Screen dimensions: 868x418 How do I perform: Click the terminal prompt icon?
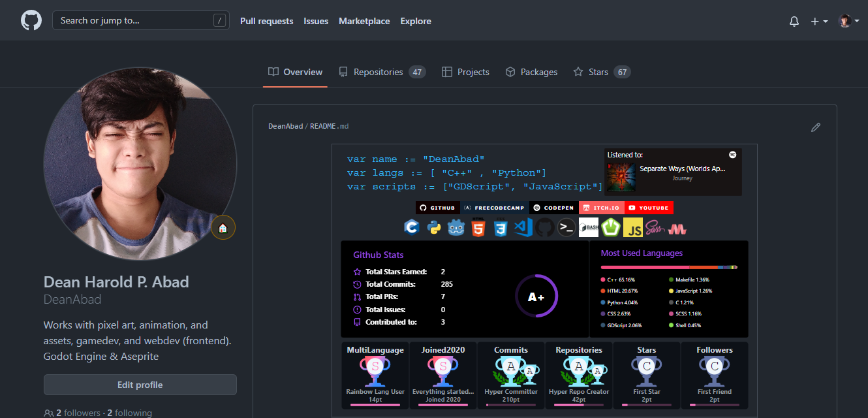point(567,227)
